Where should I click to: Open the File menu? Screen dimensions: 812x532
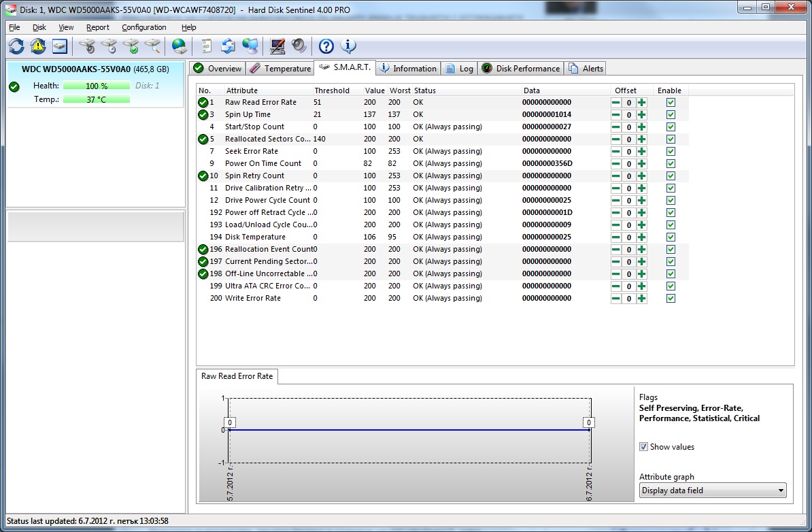[x=14, y=27]
